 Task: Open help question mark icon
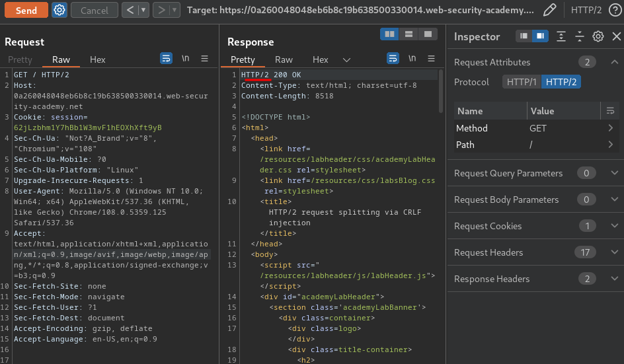[x=615, y=10]
